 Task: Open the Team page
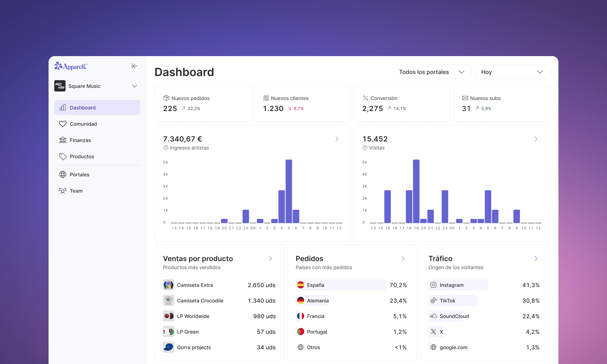click(76, 191)
